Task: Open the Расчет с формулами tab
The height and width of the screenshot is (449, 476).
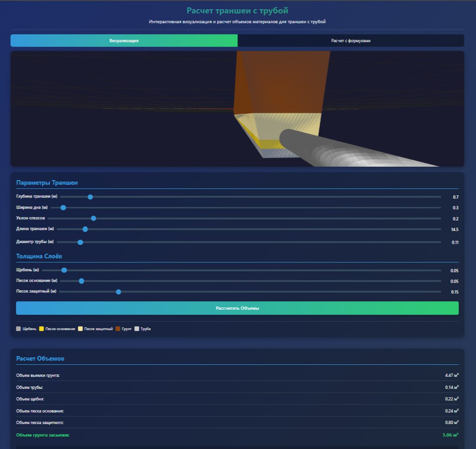Action: click(351, 41)
